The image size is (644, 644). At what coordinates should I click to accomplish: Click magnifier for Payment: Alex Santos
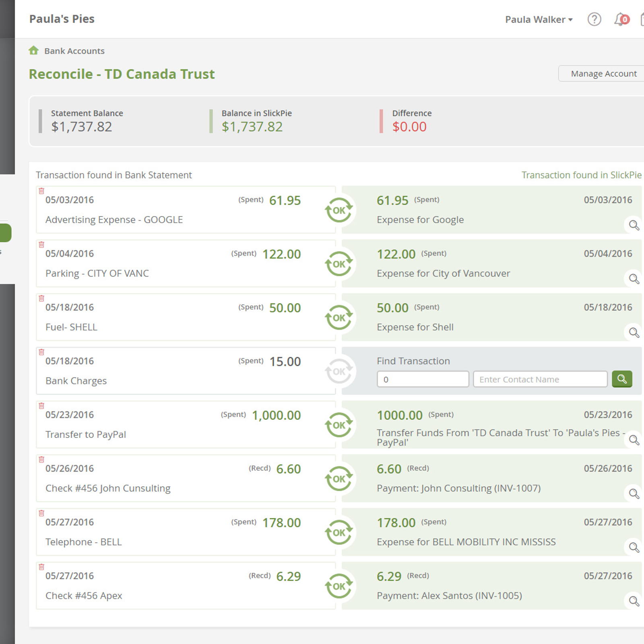click(x=634, y=601)
